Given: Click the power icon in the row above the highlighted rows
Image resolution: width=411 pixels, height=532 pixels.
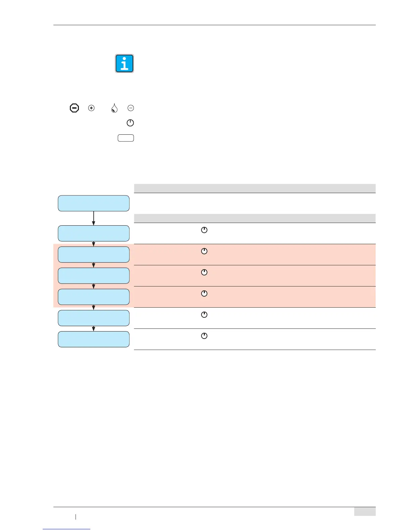Looking at the screenshot, I should coord(204,230).
